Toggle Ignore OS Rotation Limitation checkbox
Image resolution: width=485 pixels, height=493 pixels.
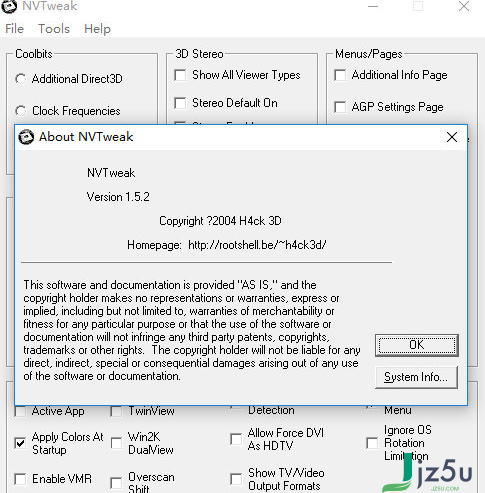pos(372,443)
